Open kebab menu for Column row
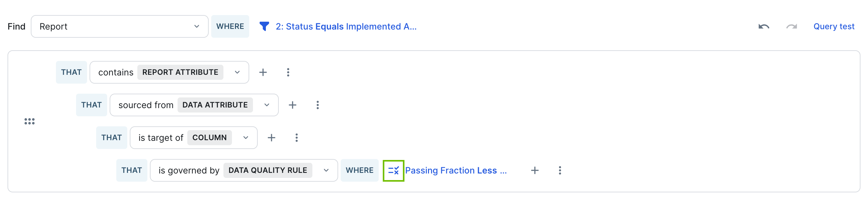This screenshot has height=198, width=868. (x=297, y=138)
